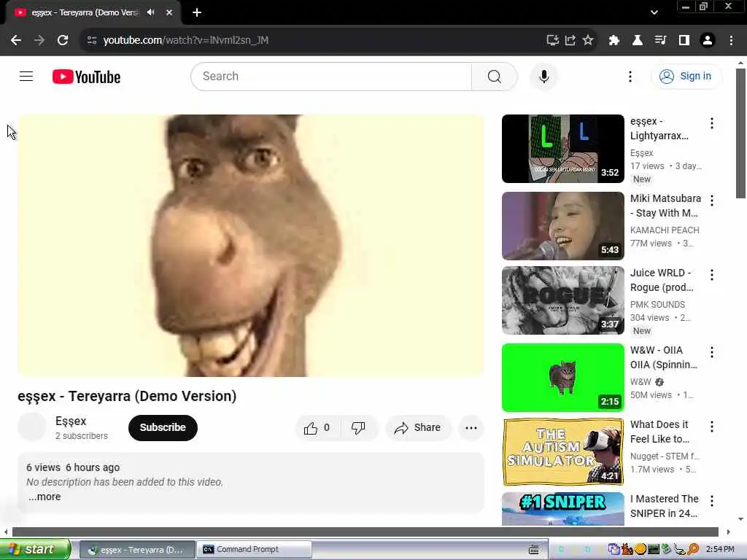Go to the YouTube home logo
747x560 pixels.
pyautogui.click(x=86, y=77)
